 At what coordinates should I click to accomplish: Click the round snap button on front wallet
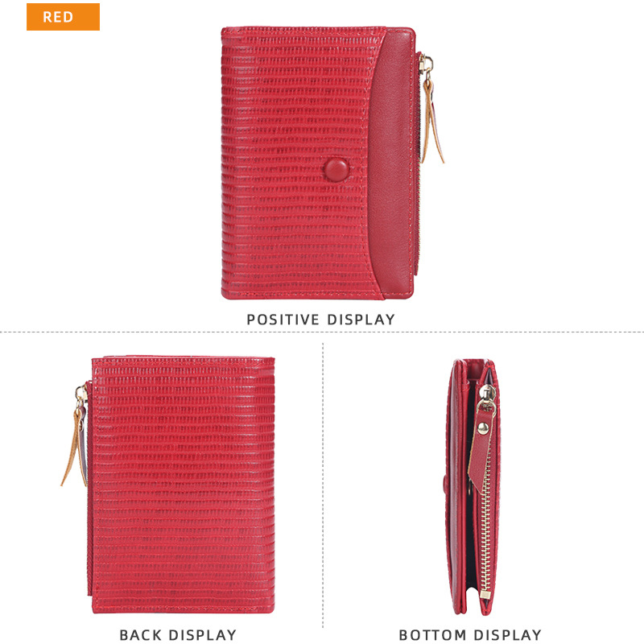click(336, 170)
